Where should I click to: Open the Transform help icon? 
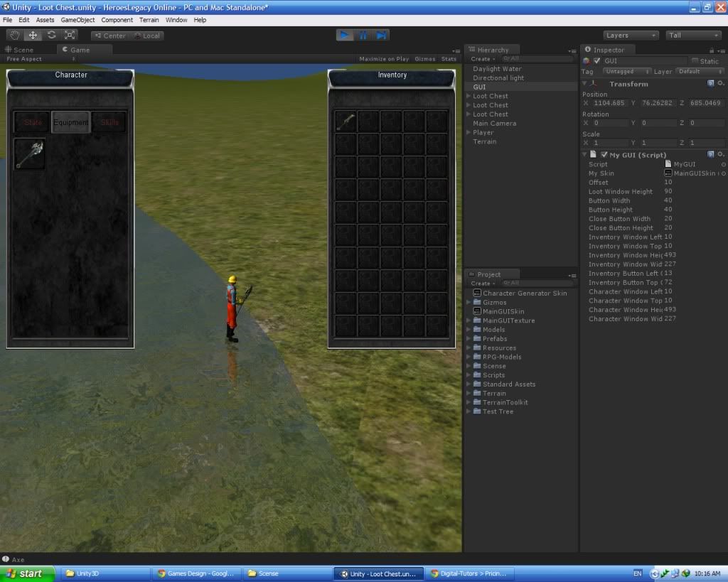[710, 84]
